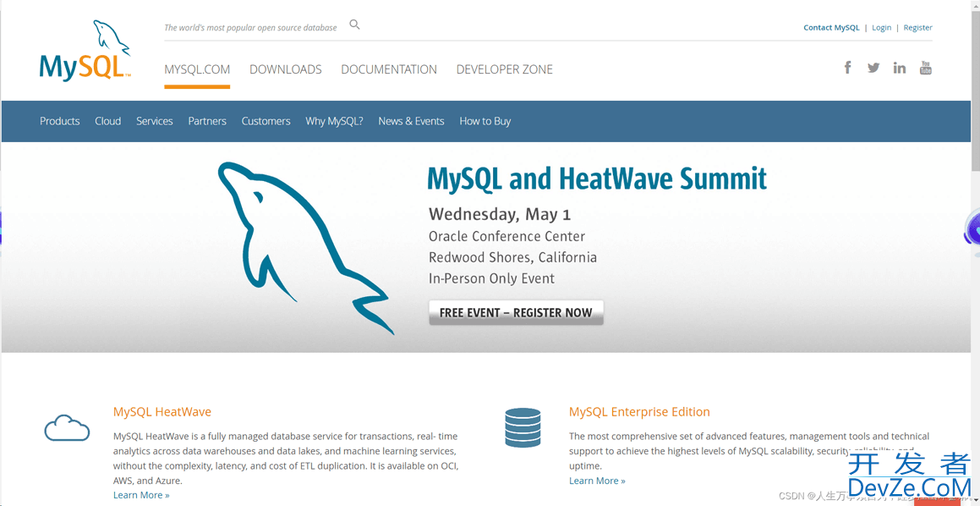Open MySQL's YouTube icon
This screenshot has height=506, width=980.
[926, 68]
